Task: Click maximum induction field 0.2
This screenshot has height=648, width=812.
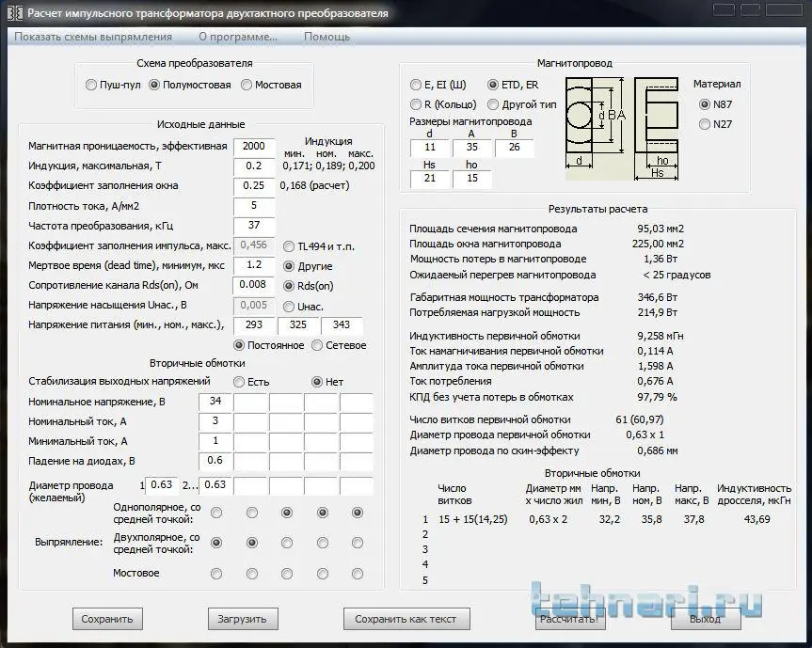Action: [x=254, y=166]
